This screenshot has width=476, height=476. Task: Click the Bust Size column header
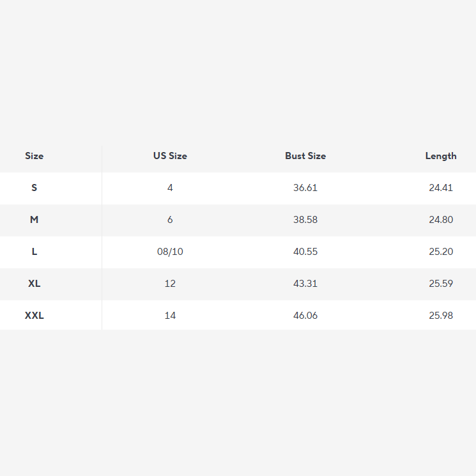[x=305, y=156]
